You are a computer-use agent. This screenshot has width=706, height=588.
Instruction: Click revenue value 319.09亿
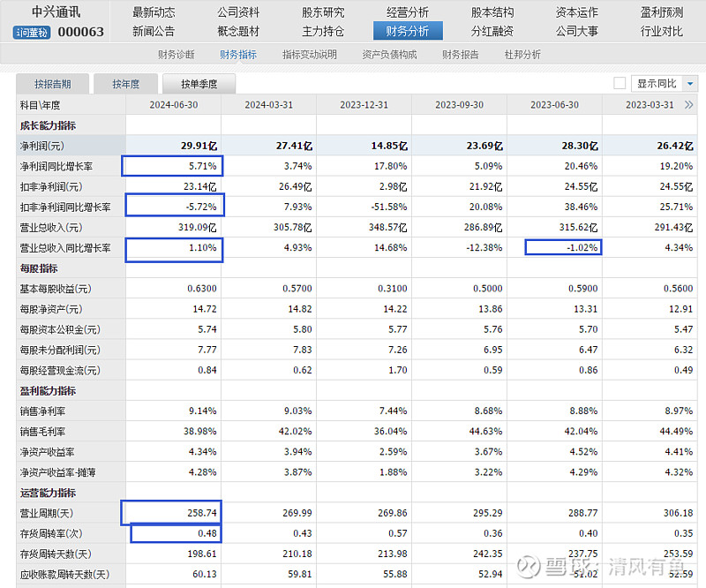pos(197,228)
